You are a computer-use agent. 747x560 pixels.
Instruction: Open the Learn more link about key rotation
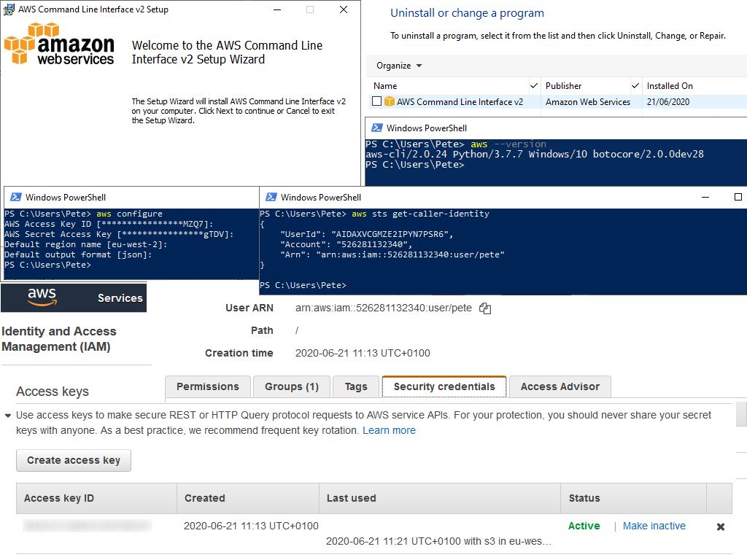point(390,430)
